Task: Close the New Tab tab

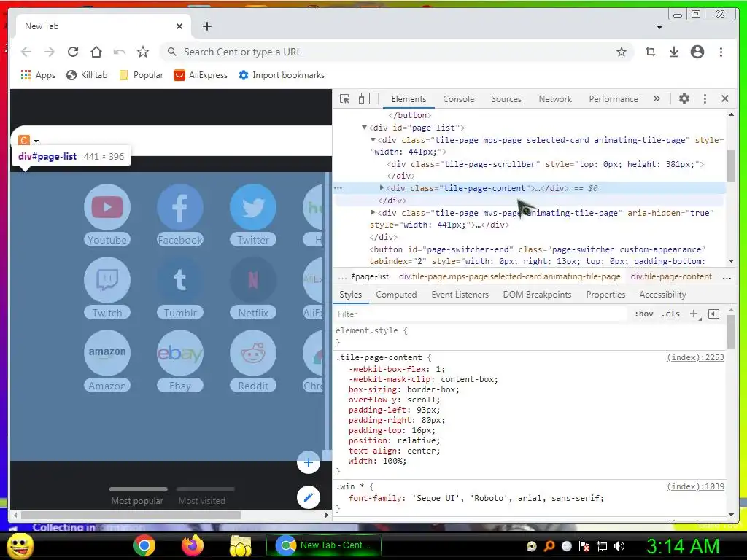Action: click(x=179, y=26)
